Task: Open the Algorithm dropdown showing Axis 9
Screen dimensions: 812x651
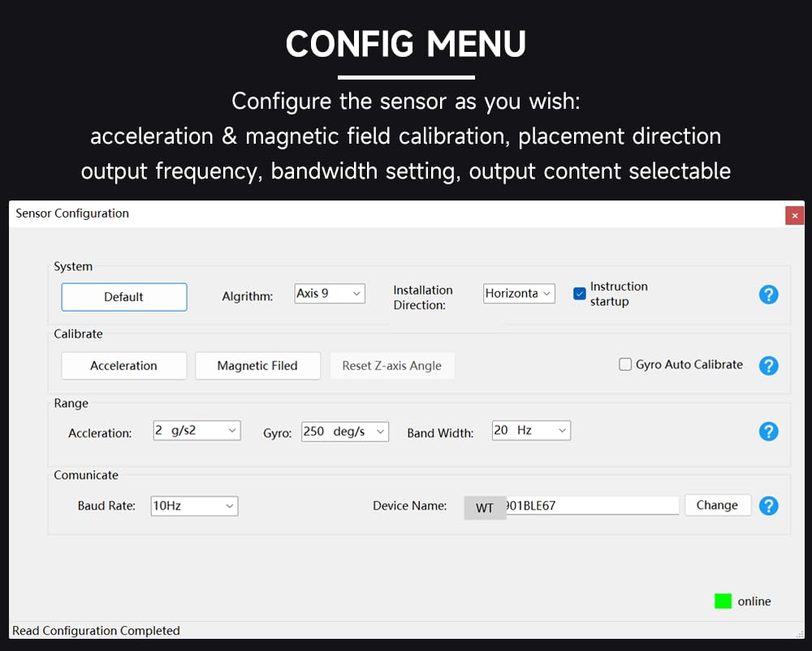Action: [x=330, y=293]
